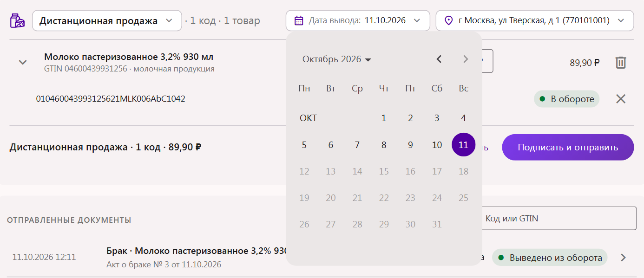Click the "ОТПРАВЛЕННЫЕ ДОКУМЕНТЫ" heading
The width and height of the screenshot is (644, 278).
pyautogui.click(x=69, y=220)
